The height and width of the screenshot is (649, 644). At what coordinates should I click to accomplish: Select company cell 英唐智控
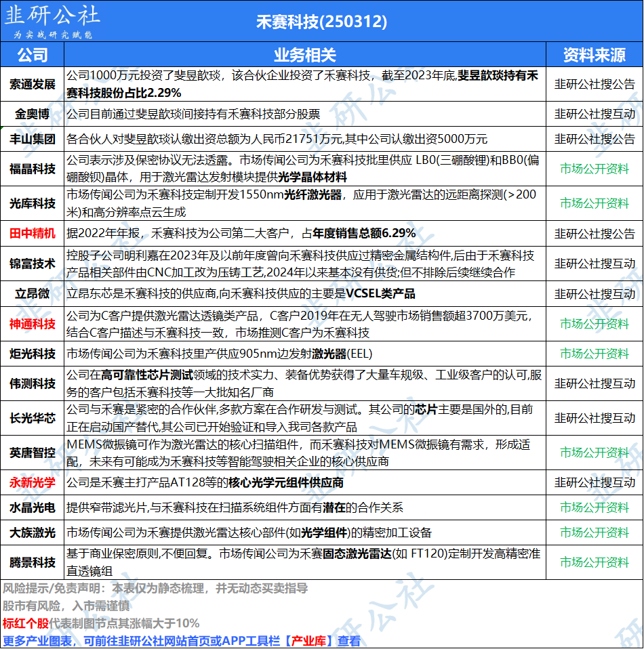33,453
